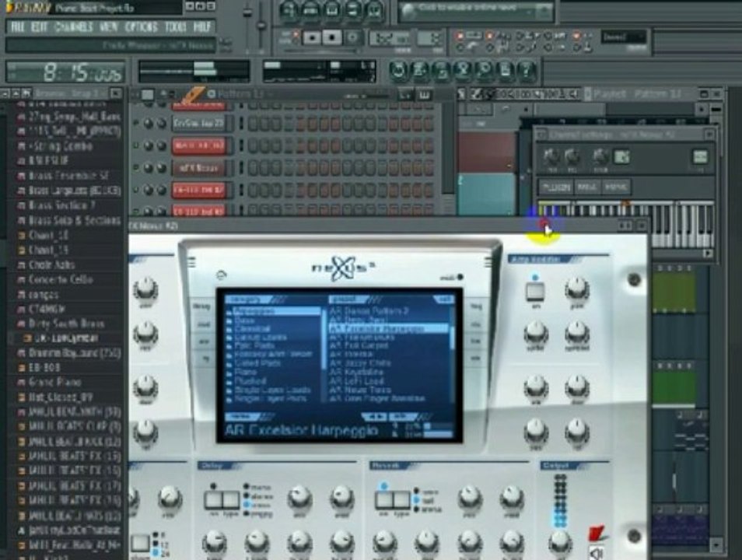Select the Plucked category in Nexus
This screenshot has width=742, height=560.
click(250, 380)
